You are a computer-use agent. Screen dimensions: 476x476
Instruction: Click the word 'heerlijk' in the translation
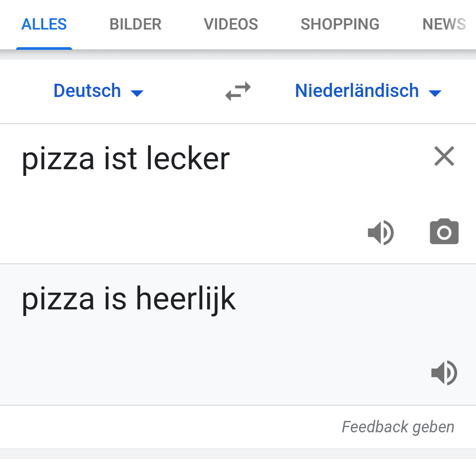(186, 299)
